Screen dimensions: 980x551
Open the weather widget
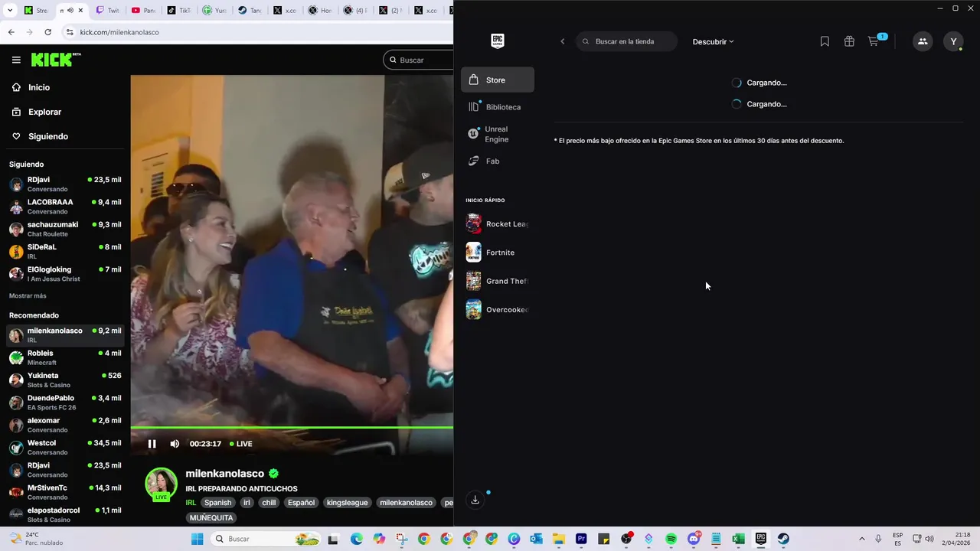point(38,539)
